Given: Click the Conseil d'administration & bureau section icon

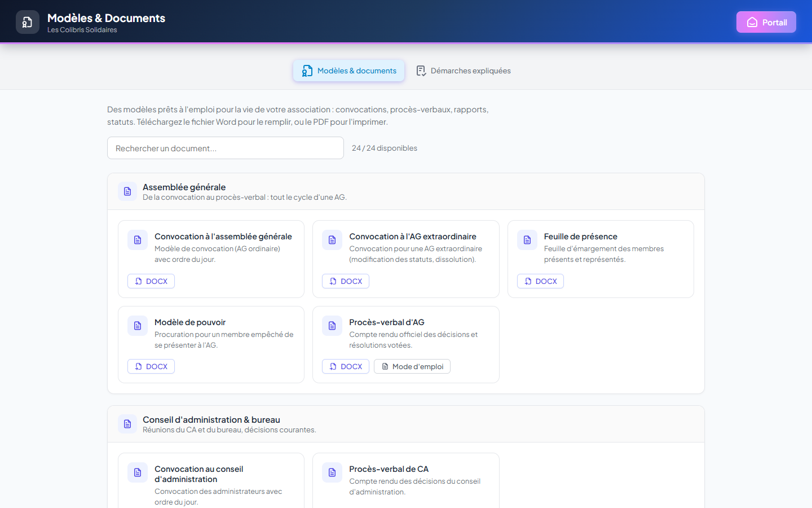Looking at the screenshot, I should click(x=127, y=424).
